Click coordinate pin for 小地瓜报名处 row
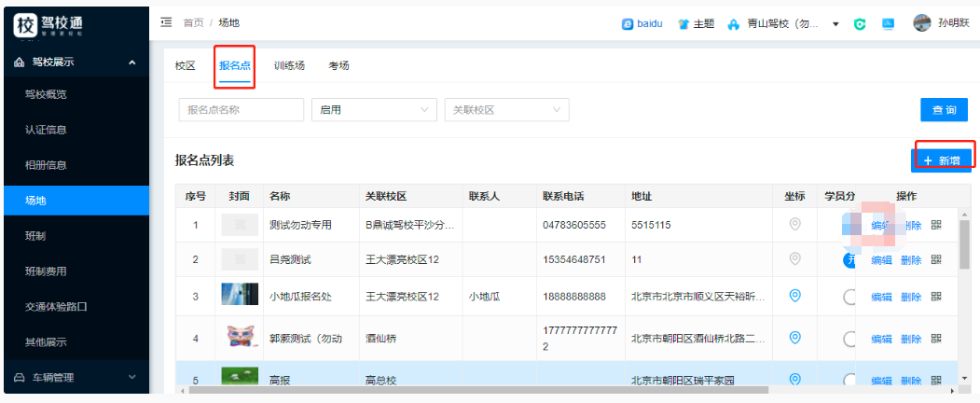This screenshot has width=980, height=403. click(795, 296)
